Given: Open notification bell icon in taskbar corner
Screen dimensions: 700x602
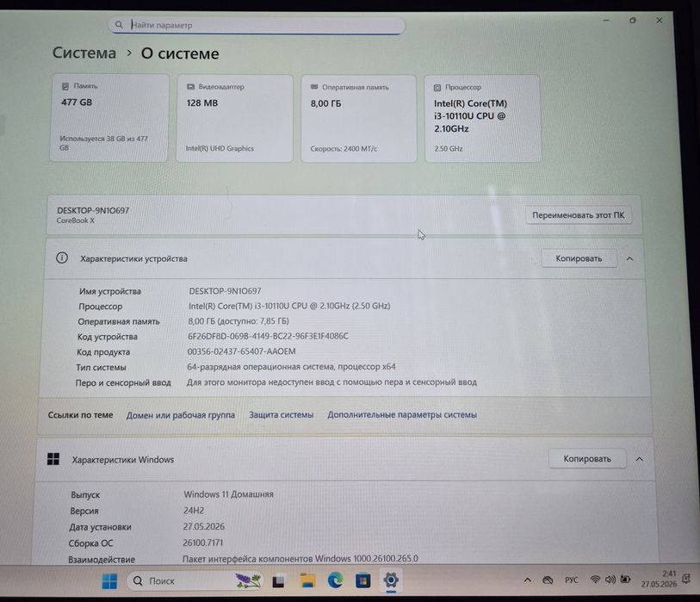Looking at the screenshot, I should (686, 580).
